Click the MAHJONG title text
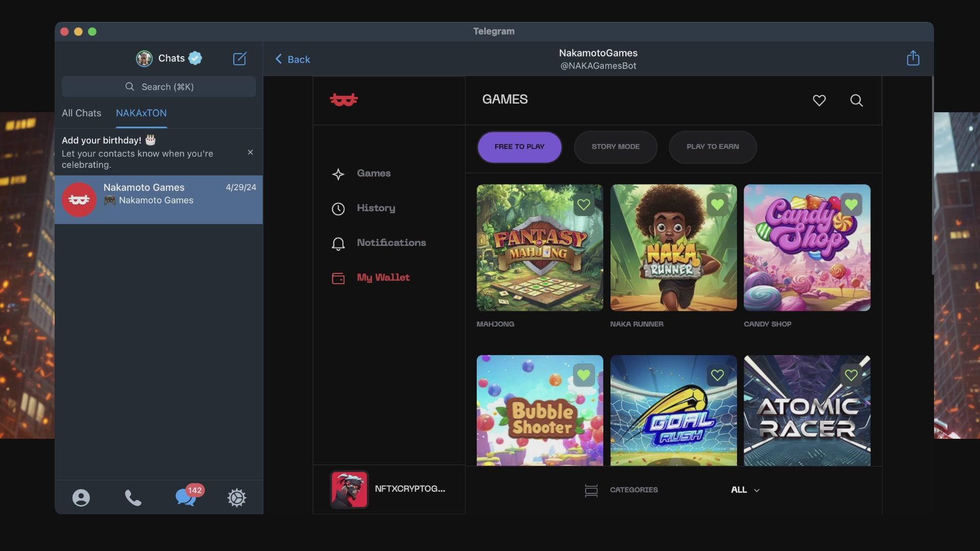Image resolution: width=980 pixels, height=551 pixels. click(495, 324)
